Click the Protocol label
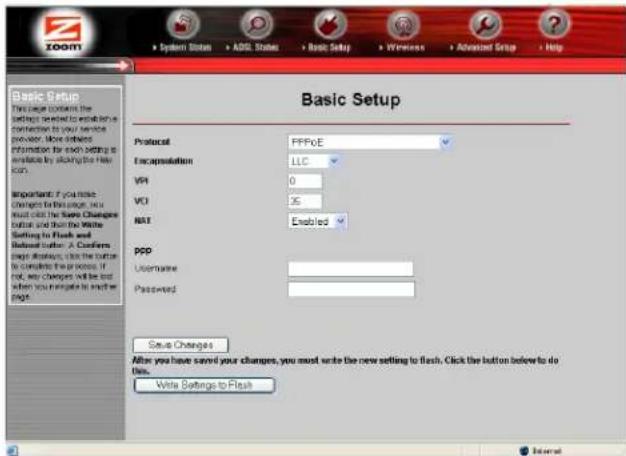Image resolution: width=626 pixels, height=456 pixels. 152,142
